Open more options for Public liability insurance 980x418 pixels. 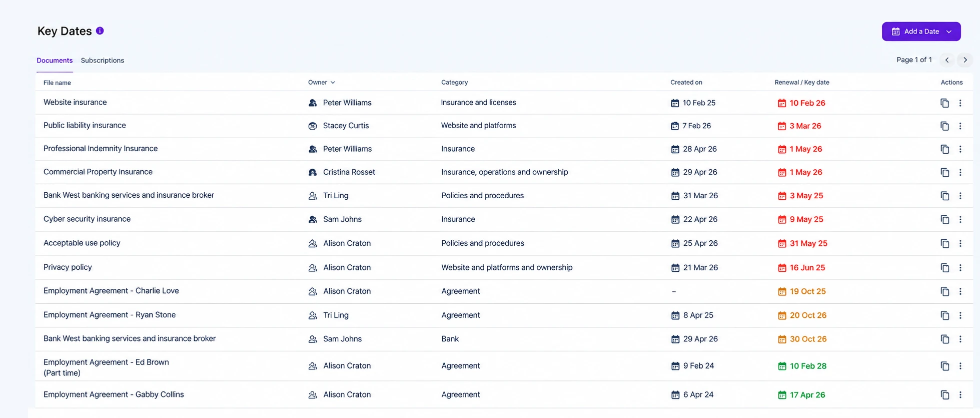(960, 126)
